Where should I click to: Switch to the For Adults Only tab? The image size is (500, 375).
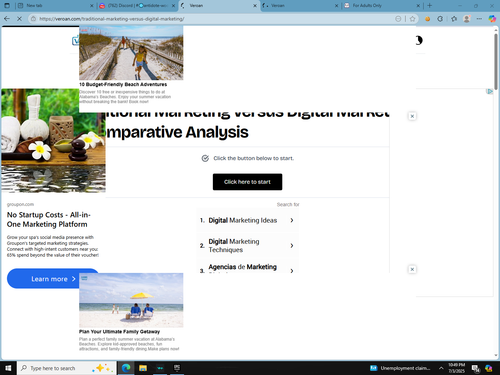[x=382, y=6]
